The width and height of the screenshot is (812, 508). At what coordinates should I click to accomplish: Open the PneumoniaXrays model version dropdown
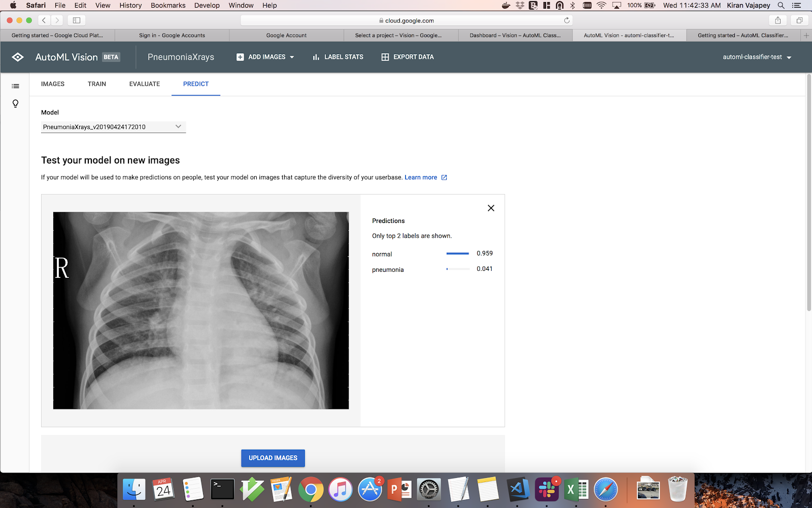[x=113, y=127]
